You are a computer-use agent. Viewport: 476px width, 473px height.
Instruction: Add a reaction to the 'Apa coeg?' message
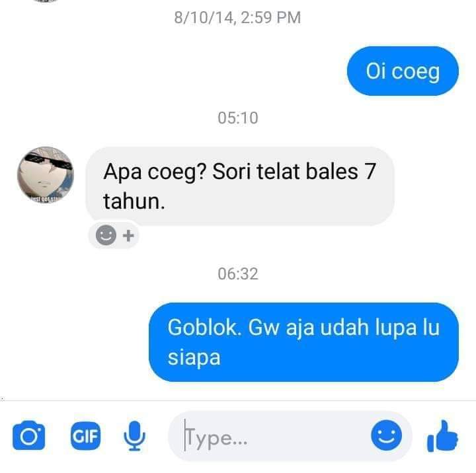106,235
